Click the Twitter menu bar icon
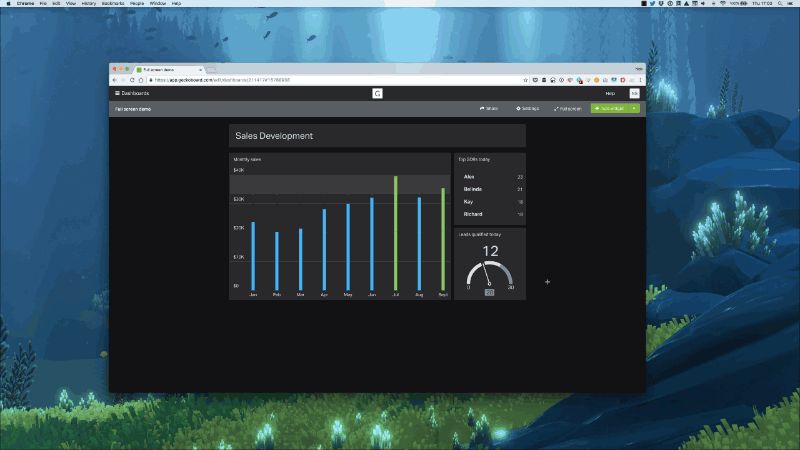The height and width of the screenshot is (450, 800). pos(652,3)
